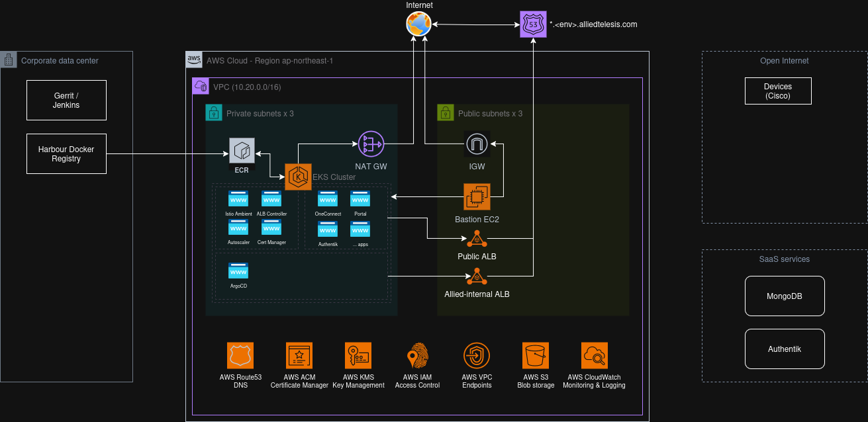
Task: Click the ECR container registry icon
Action: pyautogui.click(x=242, y=151)
